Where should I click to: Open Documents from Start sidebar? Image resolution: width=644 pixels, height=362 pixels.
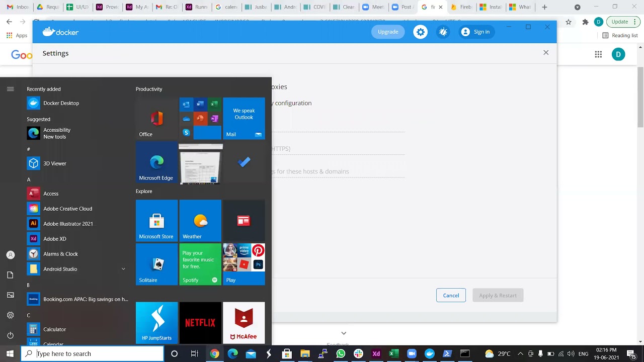[x=10, y=275]
